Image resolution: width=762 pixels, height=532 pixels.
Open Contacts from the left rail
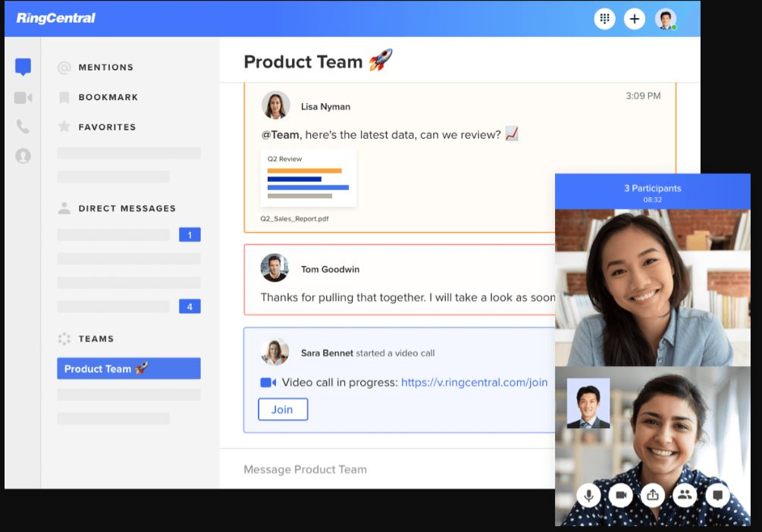pyautogui.click(x=22, y=157)
